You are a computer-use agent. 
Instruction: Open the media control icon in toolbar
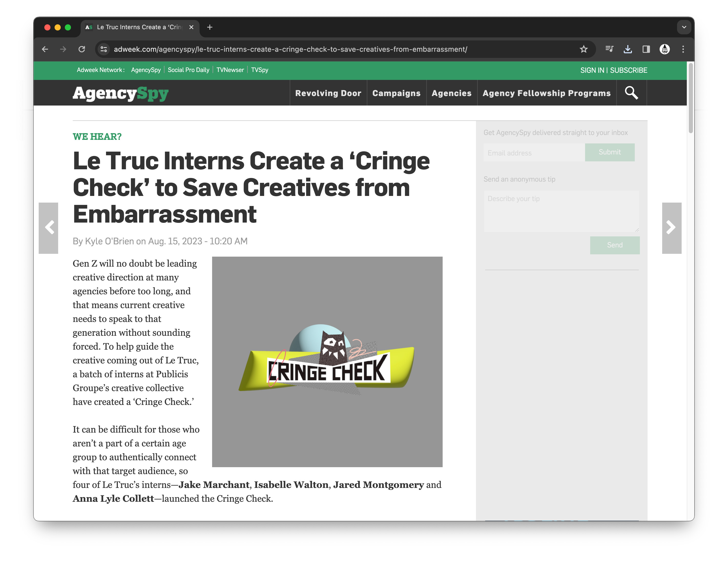(609, 49)
